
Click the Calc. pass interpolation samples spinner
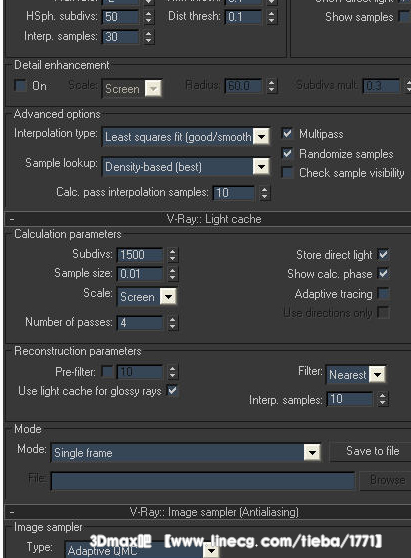click(x=264, y=193)
